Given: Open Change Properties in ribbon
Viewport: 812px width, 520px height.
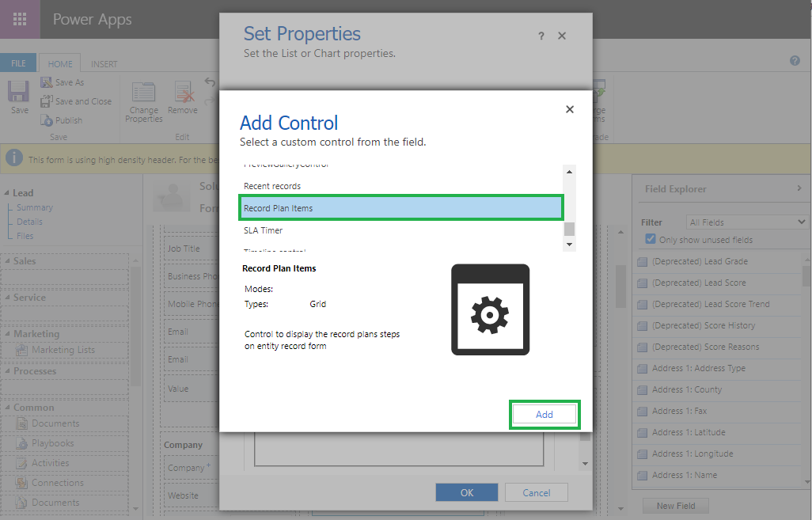Looking at the screenshot, I should tap(143, 100).
